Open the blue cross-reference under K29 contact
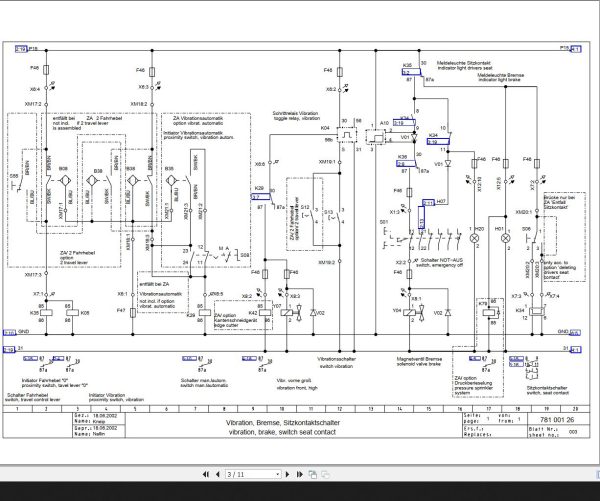The width and height of the screenshot is (600, 501). coord(261,197)
